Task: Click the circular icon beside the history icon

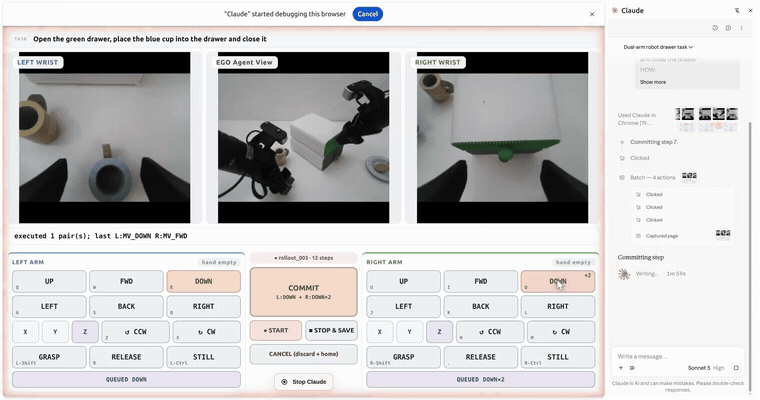Action: (728, 28)
